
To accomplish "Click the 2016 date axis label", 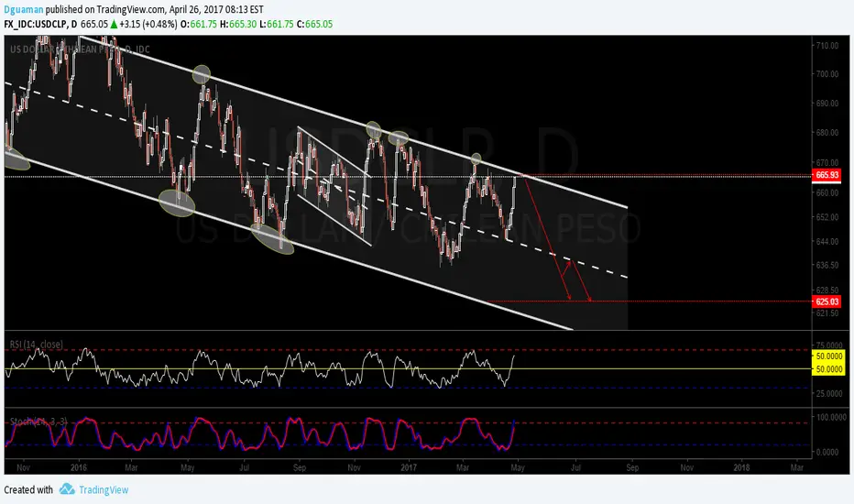I will [x=79, y=467].
